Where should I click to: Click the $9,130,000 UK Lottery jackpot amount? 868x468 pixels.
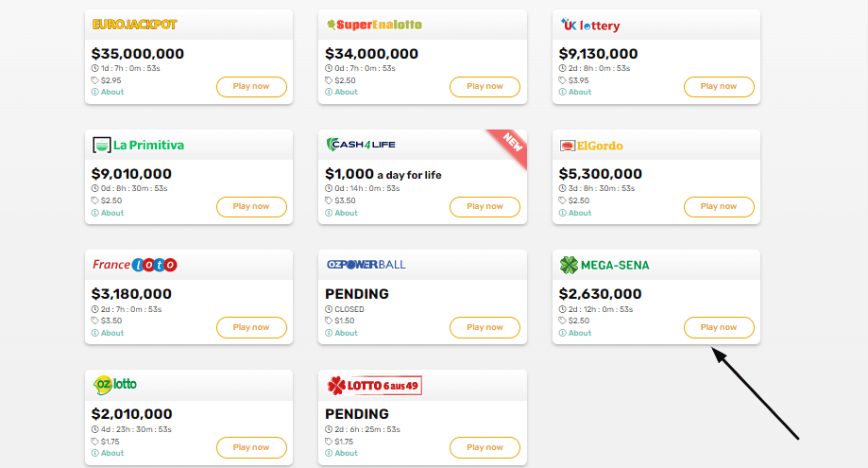599,54
